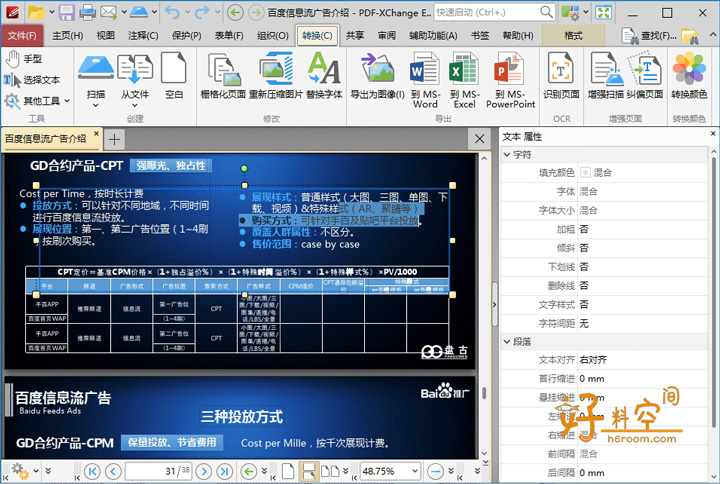Go to last page button
Viewport: 720px width, 484px height.
(225, 471)
